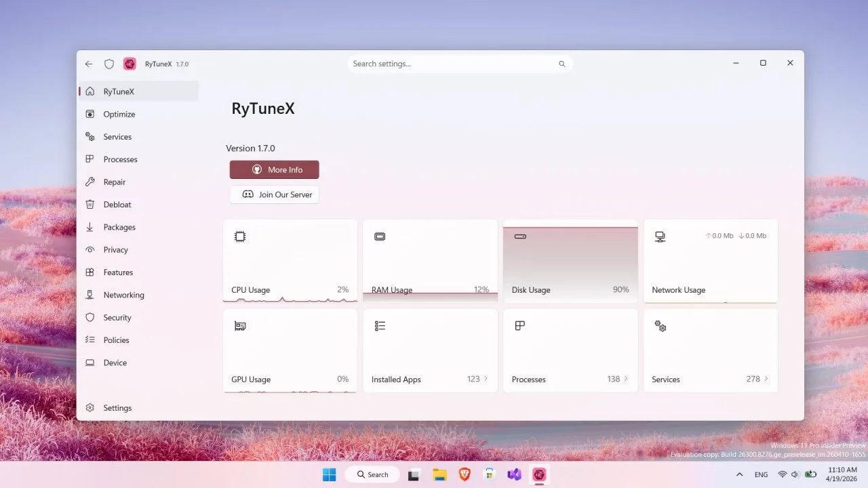Image resolution: width=868 pixels, height=488 pixels.
Task: Open Brave browser from the taskbar
Action: 465,474
